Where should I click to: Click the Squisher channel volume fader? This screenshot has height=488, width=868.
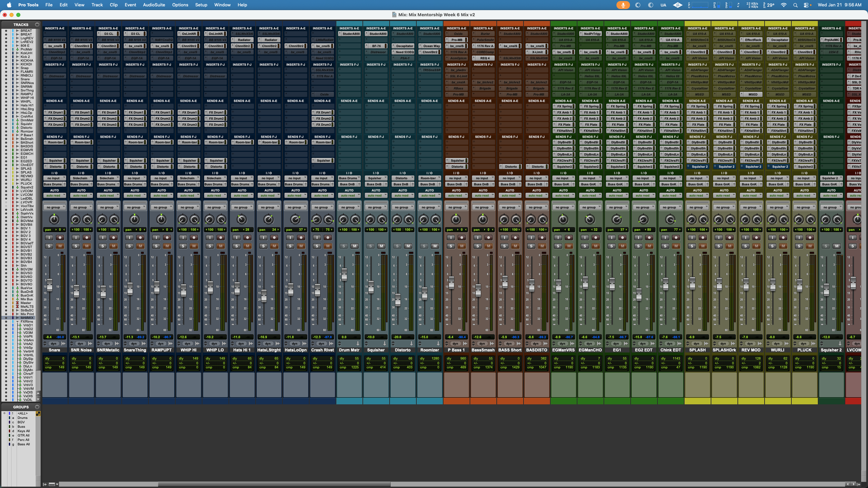click(x=371, y=287)
